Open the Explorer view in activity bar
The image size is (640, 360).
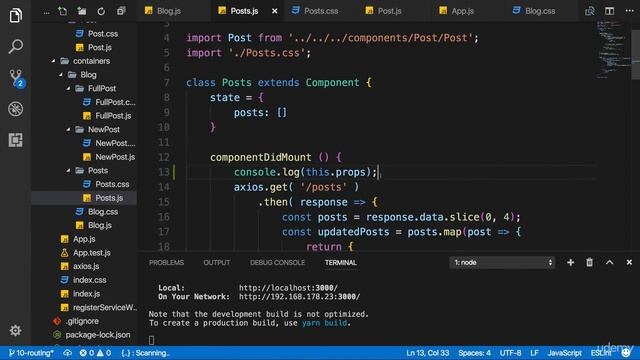[x=16, y=16]
